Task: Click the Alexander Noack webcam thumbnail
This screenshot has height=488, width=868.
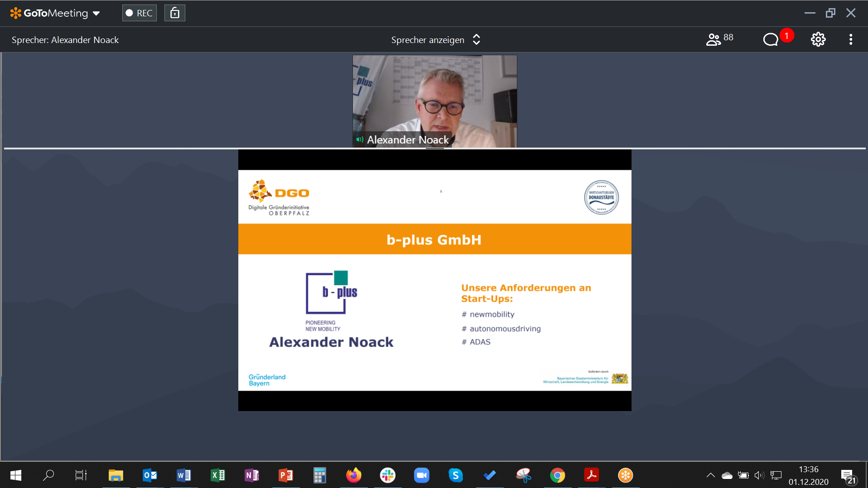Action: pos(435,101)
